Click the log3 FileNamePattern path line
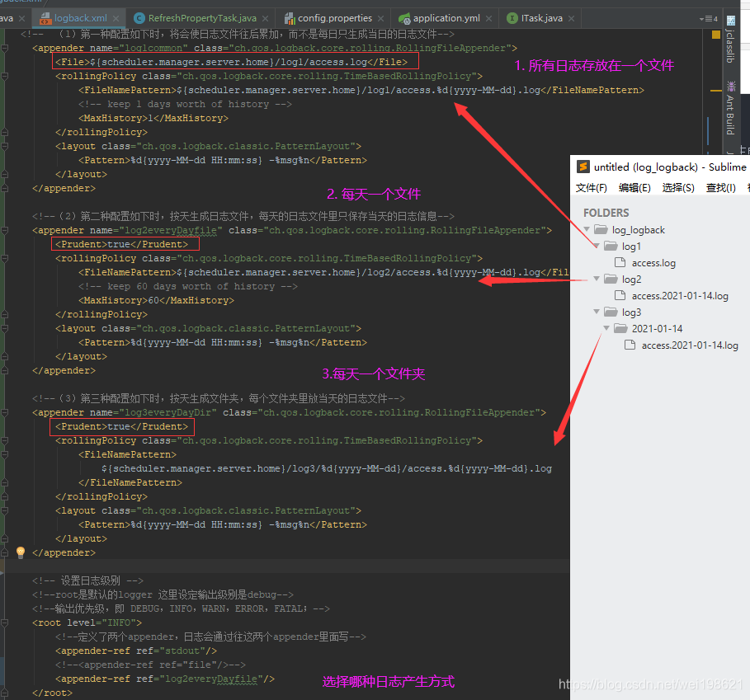The image size is (750, 700). pos(326,469)
